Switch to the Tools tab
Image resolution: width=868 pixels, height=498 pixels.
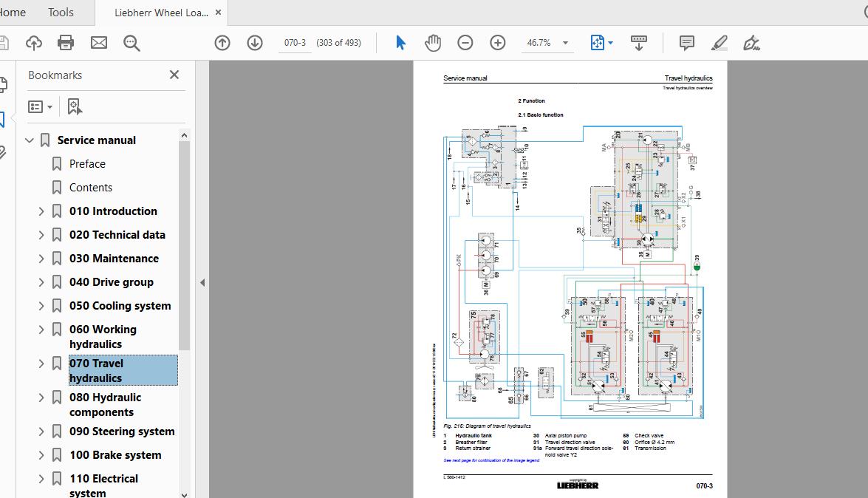(x=60, y=12)
